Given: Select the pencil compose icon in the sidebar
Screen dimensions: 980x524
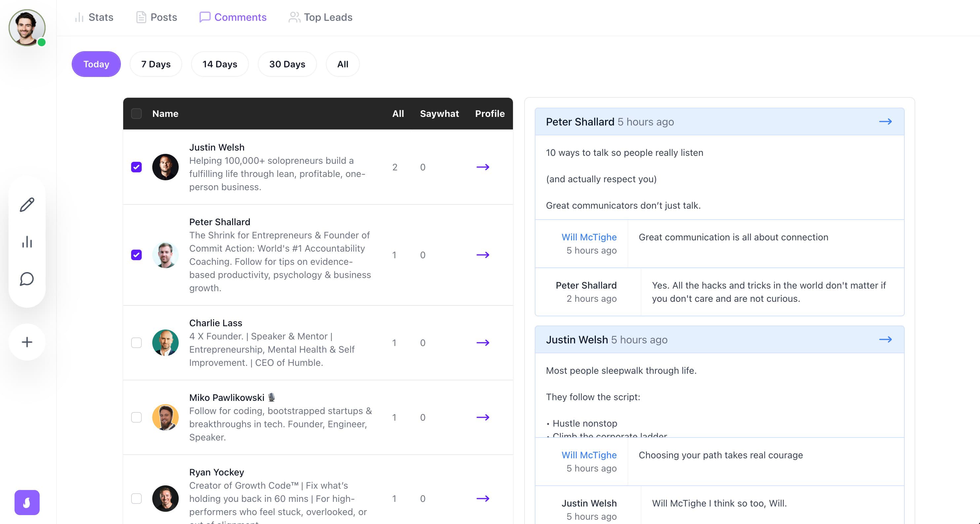Looking at the screenshot, I should tap(27, 205).
